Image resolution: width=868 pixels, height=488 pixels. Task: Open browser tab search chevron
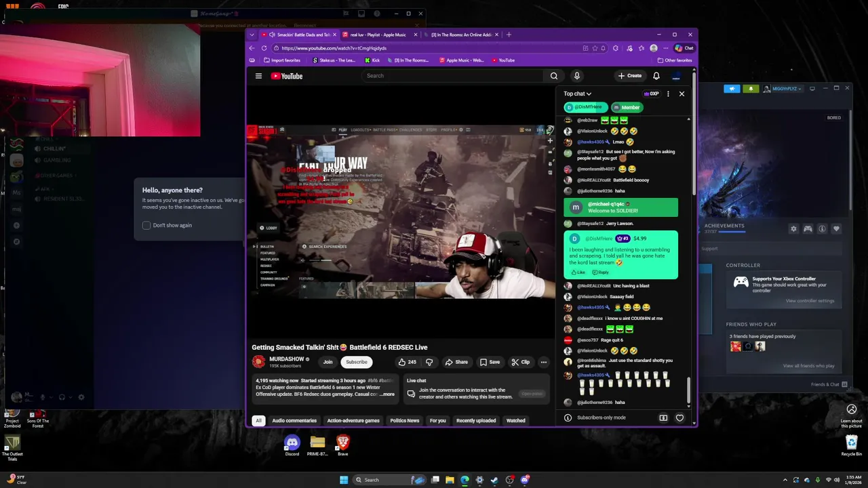click(252, 35)
